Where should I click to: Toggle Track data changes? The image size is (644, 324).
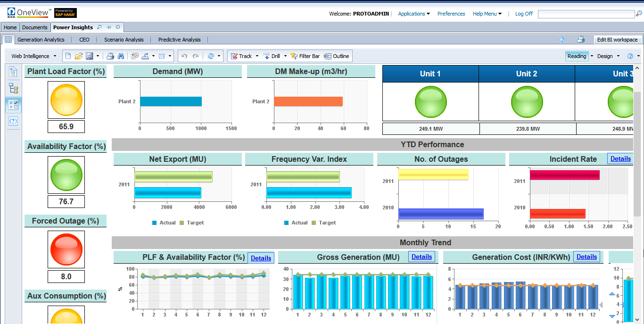pyautogui.click(x=241, y=56)
